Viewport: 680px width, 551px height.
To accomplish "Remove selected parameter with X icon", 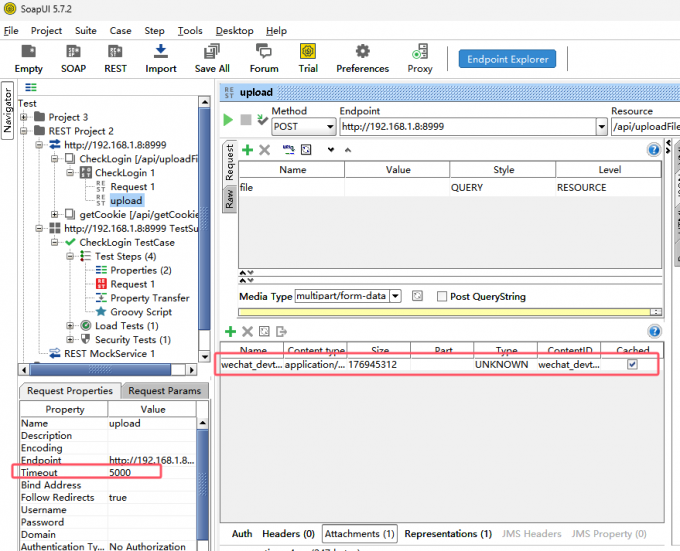I will pyautogui.click(x=265, y=150).
